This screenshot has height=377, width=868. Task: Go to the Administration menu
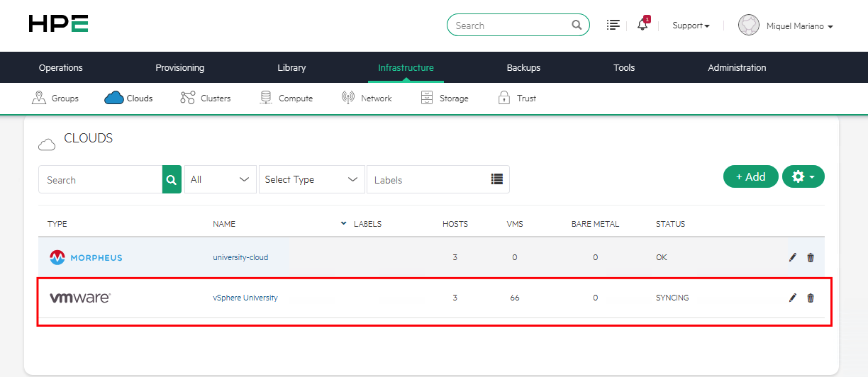[737, 68]
